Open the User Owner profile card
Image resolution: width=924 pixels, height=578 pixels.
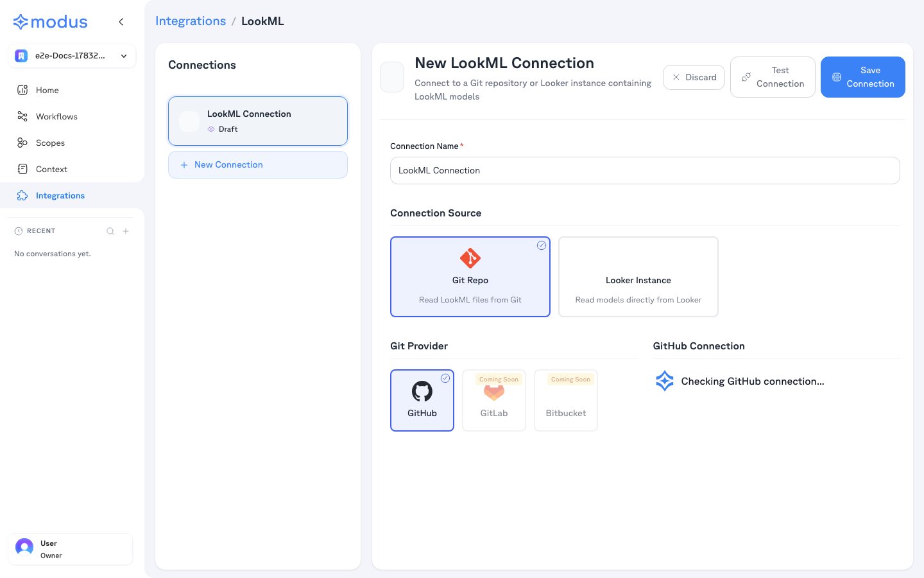[x=71, y=549]
